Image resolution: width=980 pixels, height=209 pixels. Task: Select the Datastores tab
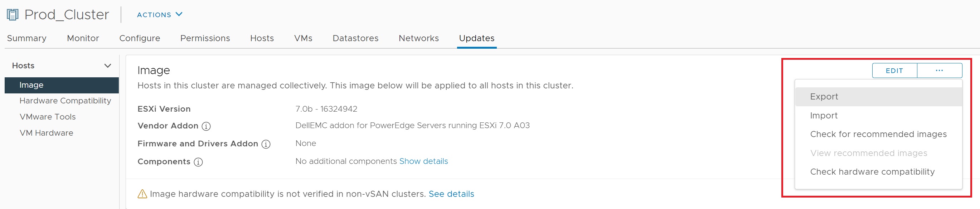(x=355, y=38)
